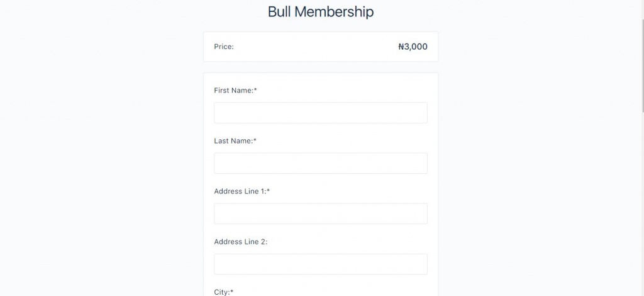Click the City label near the bottom
Image resolution: width=644 pixels, height=296 pixels.
[222, 292]
